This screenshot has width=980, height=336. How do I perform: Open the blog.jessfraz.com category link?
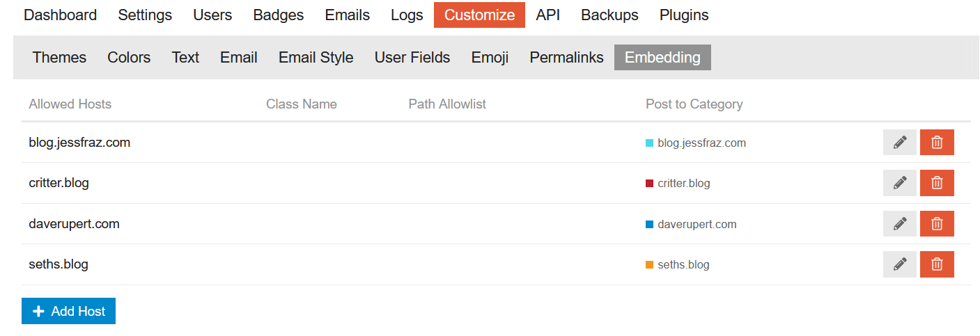701,143
